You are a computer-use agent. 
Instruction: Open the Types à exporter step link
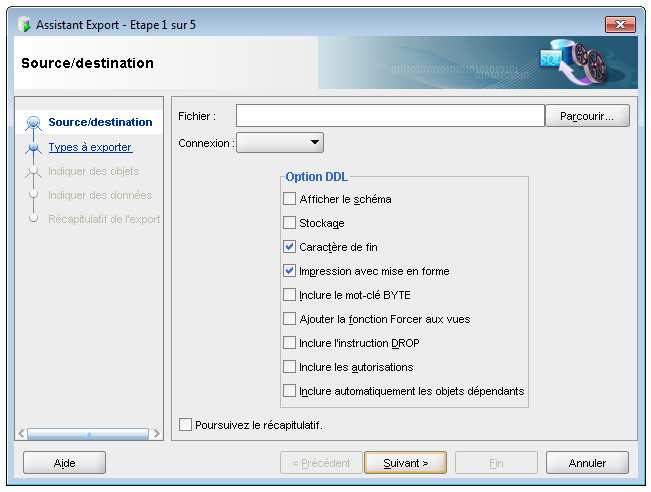(x=90, y=147)
